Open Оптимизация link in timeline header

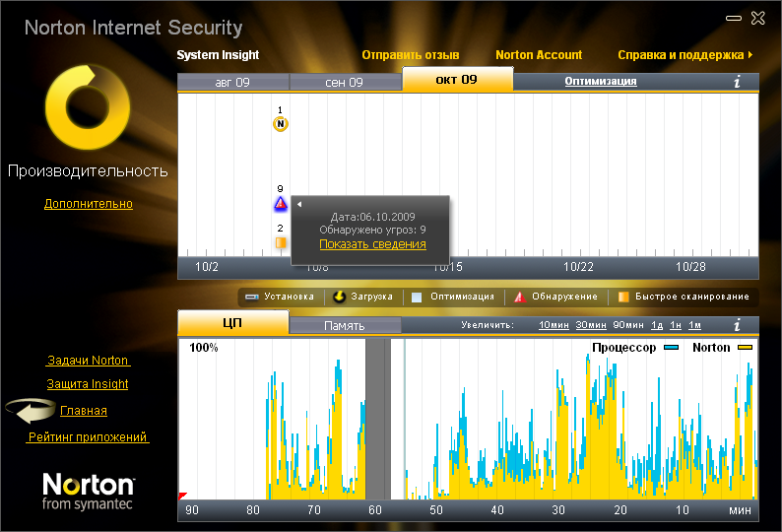click(601, 81)
